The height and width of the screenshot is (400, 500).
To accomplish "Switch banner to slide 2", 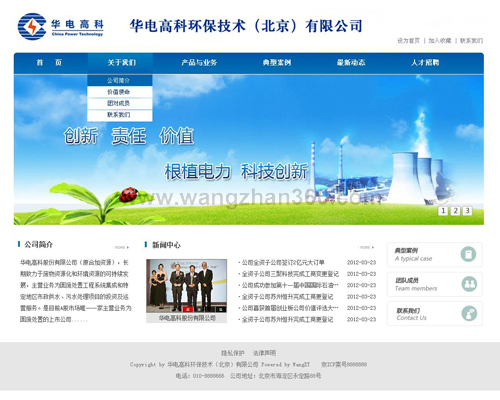I will (x=455, y=211).
